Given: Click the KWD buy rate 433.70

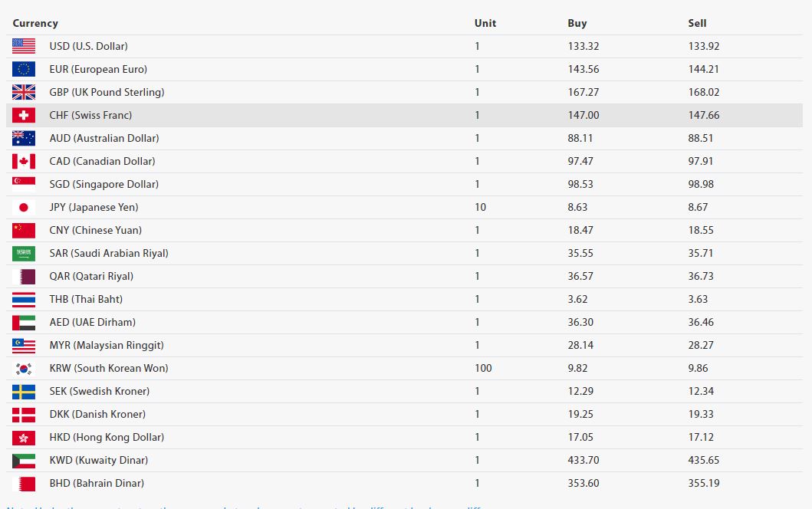Looking at the screenshot, I should [583, 460].
